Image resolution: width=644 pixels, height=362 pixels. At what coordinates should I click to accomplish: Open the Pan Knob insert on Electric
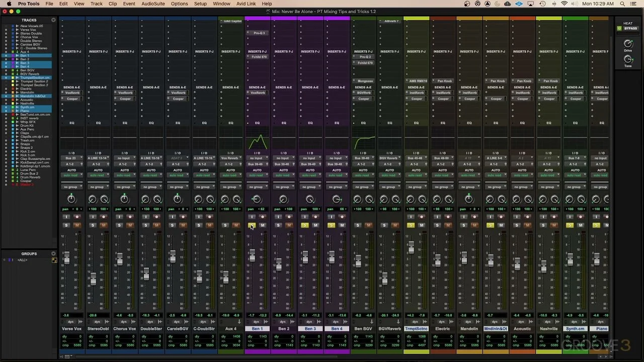444,81
